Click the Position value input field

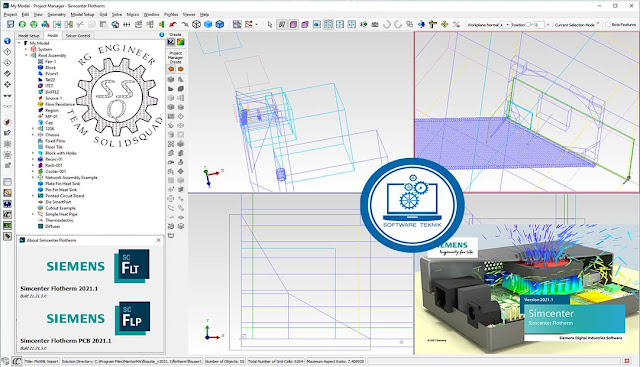539,25
